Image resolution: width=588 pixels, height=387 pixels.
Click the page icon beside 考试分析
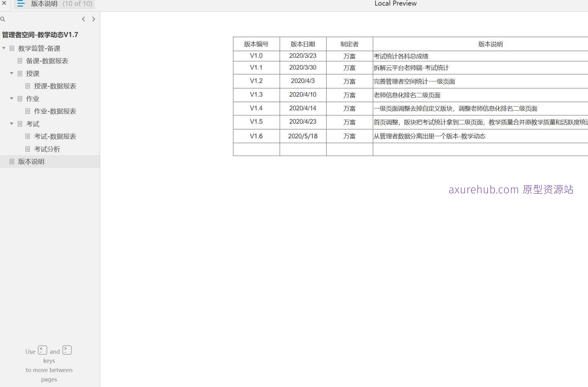click(28, 149)
